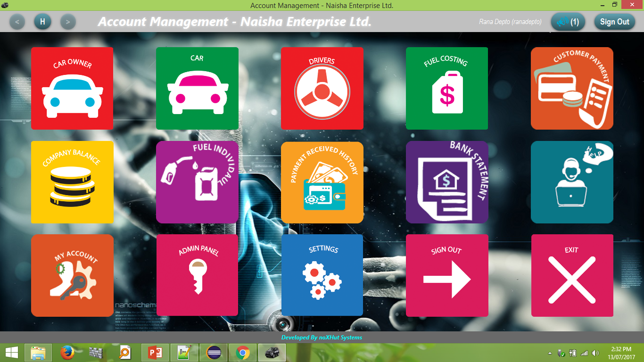
Task: Click the volume speaker tray icon
Action: coord(595,353)
